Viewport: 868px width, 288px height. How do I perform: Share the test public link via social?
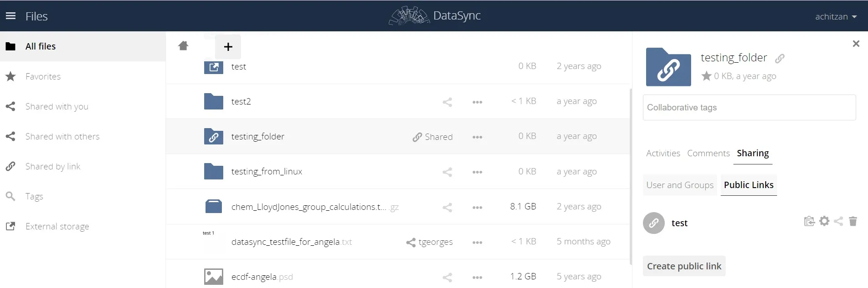tap(839, 221)
